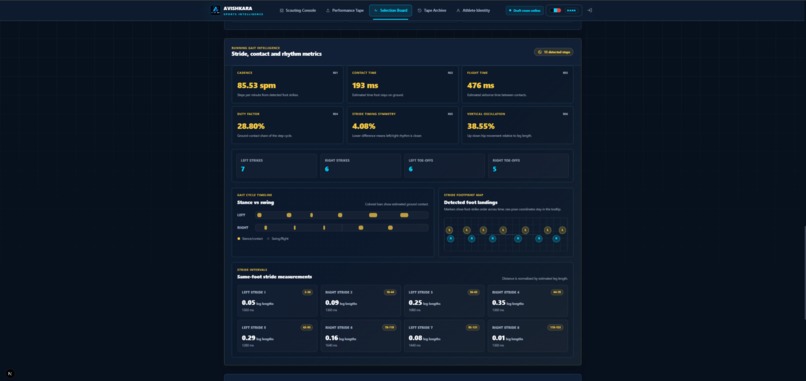
Task: Click the Right Stride 4 value 0.35
Action: coord(498,303)
